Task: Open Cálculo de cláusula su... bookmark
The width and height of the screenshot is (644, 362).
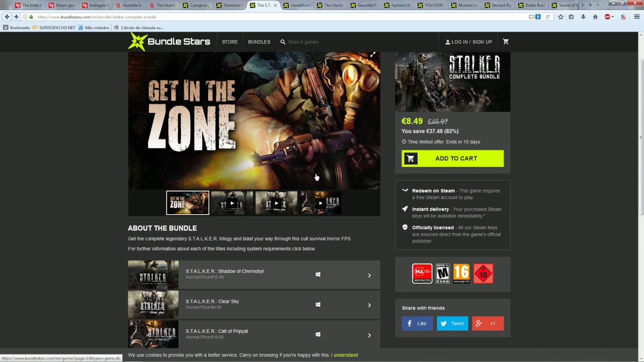Action: 138,28
